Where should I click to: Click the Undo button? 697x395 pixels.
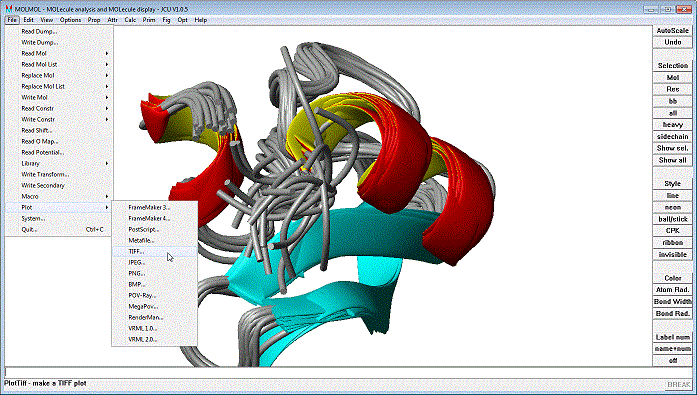[x=673, y=42]
